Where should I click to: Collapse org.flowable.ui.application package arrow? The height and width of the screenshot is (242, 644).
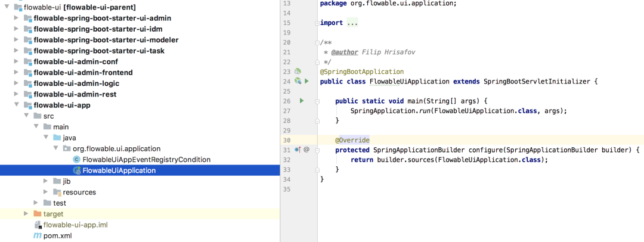tap(55, 148)
